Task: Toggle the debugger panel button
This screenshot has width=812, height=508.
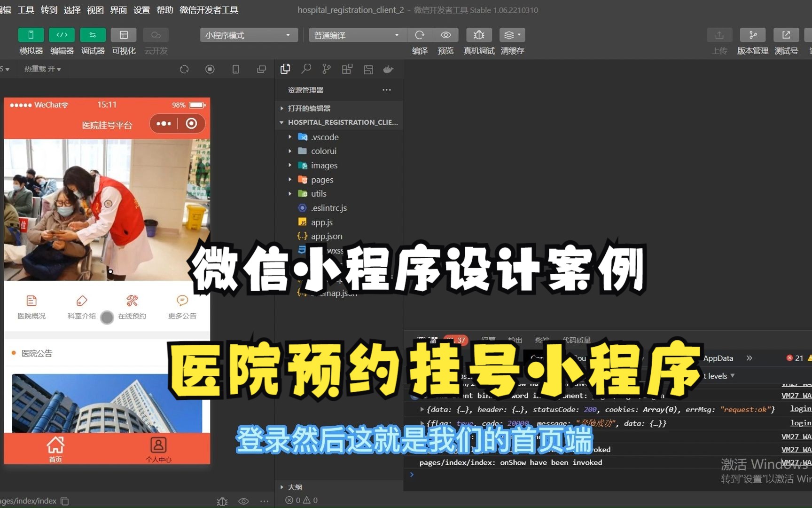Action: point(93,35)
